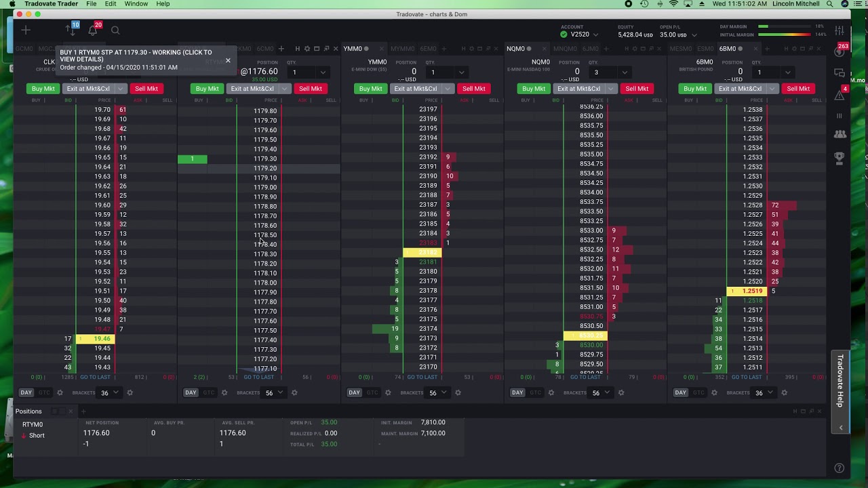
Task: Open the notifications bell icon
Action: (x=93, y=30)
